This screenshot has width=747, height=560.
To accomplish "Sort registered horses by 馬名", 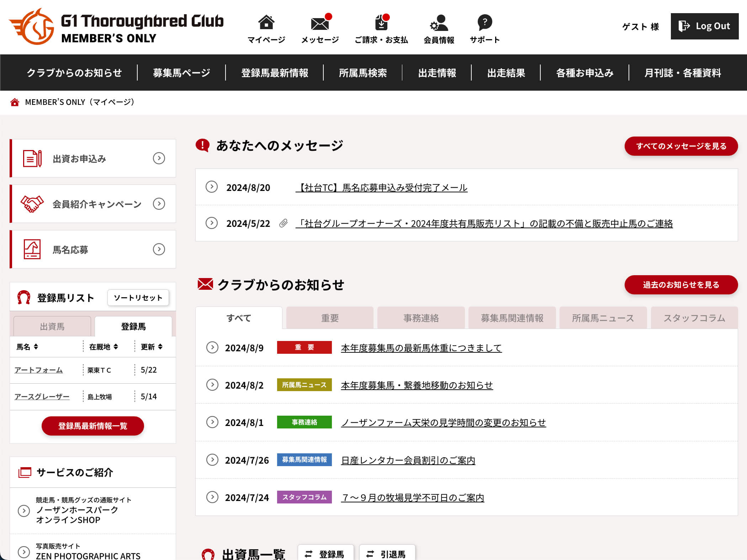I will [x=36, y=347].
